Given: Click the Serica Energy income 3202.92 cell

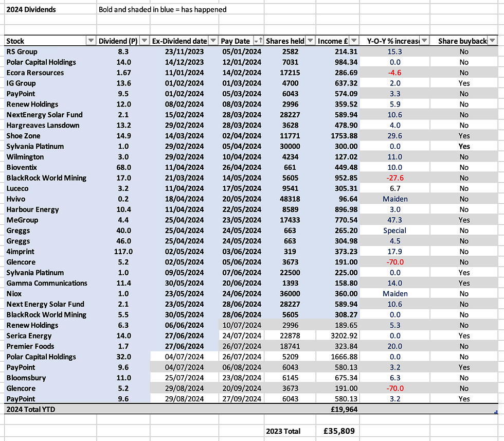Looking at the screenshot, I should click(x=337, y=336).
